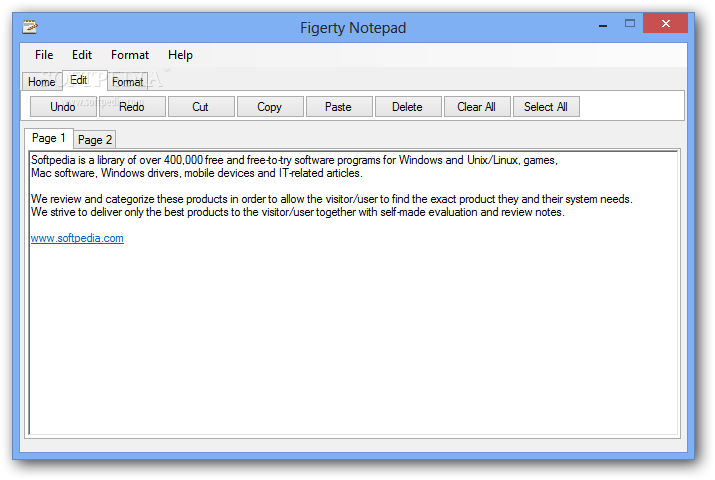Image resolution: width=715 pixels, height=480 pixels.
Task: Switch to the Format ribbon tab
Action: (128, 82)
